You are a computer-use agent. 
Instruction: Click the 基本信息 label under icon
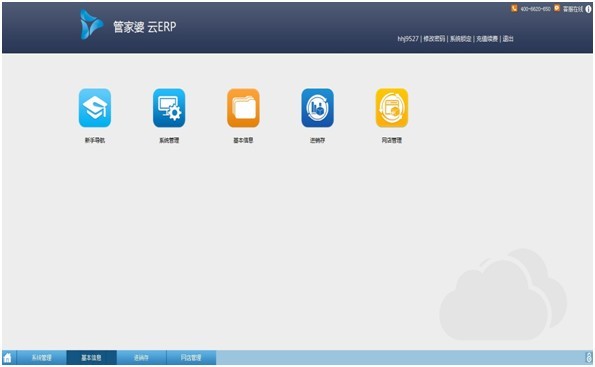[x=243, y=140]
